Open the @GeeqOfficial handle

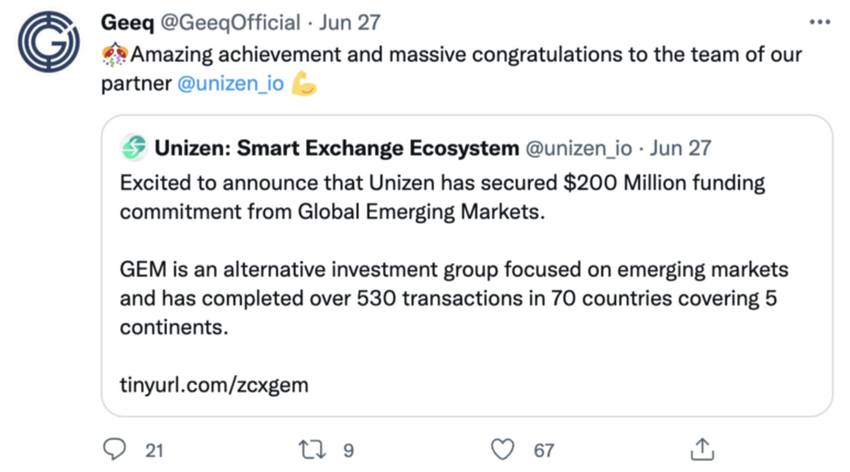[x=231, y=22]
